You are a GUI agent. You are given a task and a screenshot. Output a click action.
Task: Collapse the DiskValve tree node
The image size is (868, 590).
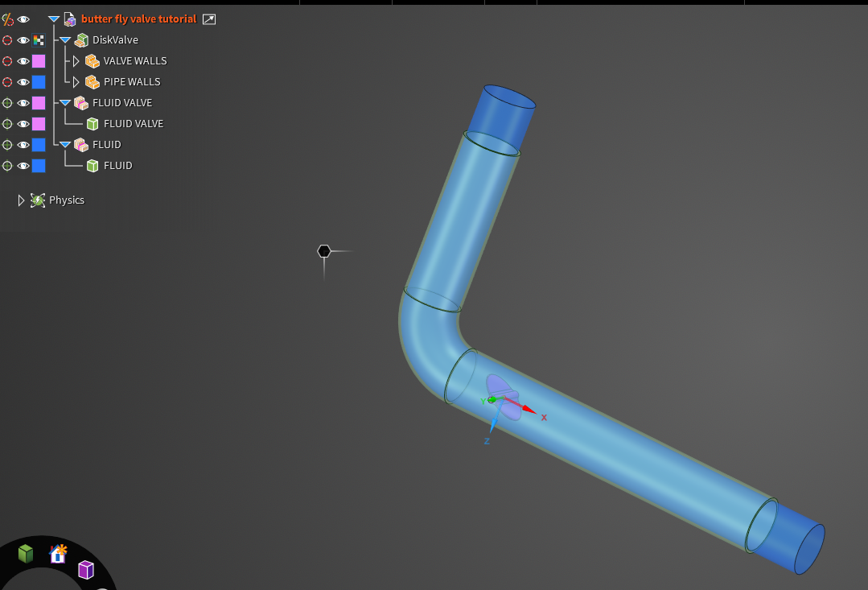coord(65,40)
